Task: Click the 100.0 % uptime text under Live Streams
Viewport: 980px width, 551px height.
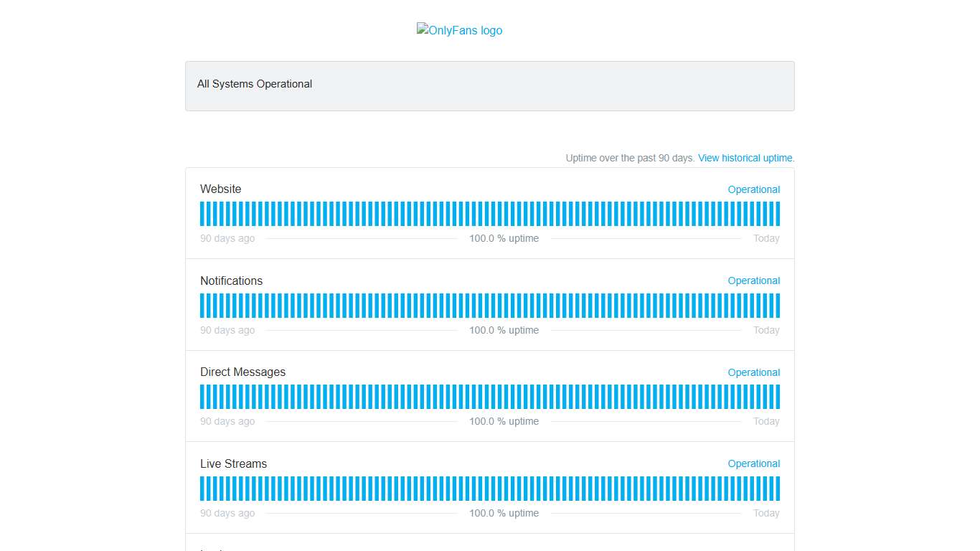Action: click(x=504, y=513)
